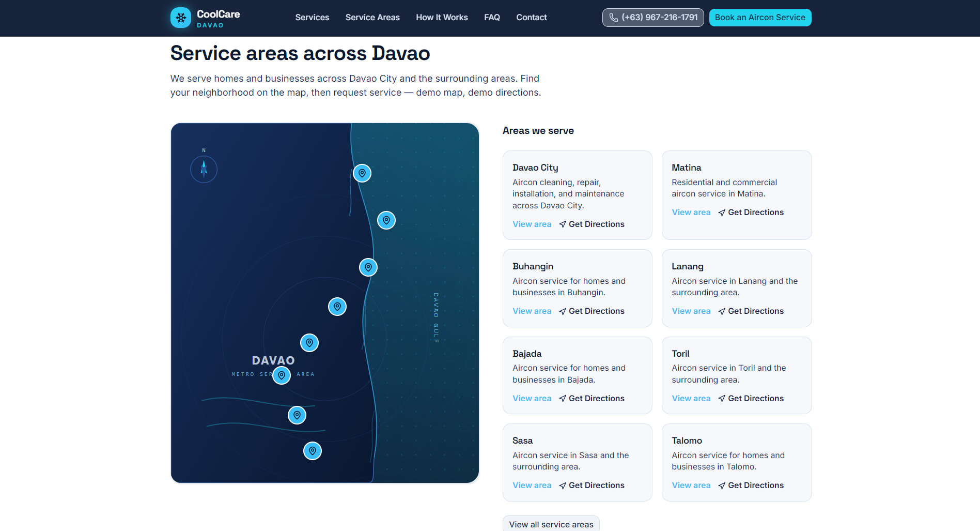The height and width of the screenshot is (531, 980).
Task: Open View area for Toril
Action: (691, 399)
